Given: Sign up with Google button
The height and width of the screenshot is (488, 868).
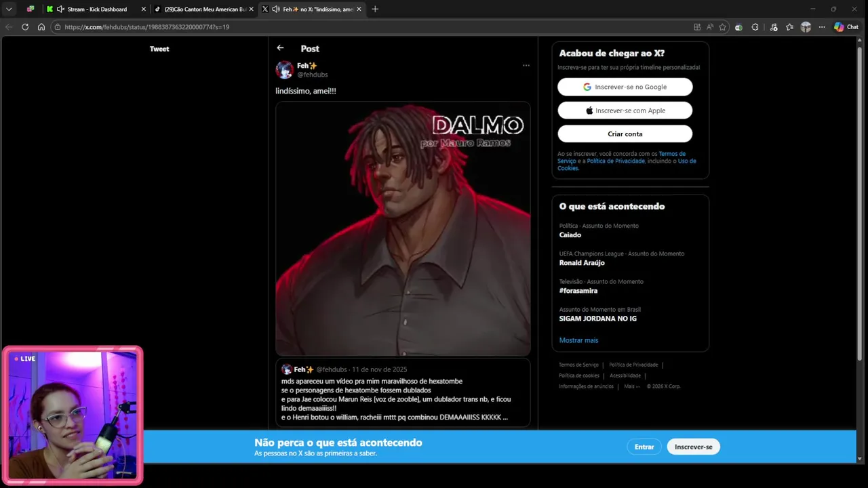Looking at the screenshot, I should [625, 87].
